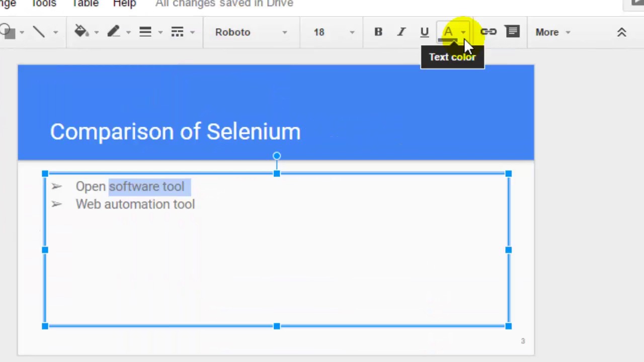The image size is (644, 362).
Task: Open the Border weight tool
Action: coord(145,32)
